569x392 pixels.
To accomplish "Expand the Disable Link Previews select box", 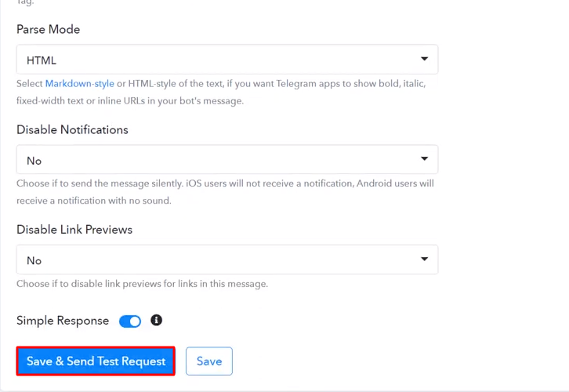I will click(227, 260).
